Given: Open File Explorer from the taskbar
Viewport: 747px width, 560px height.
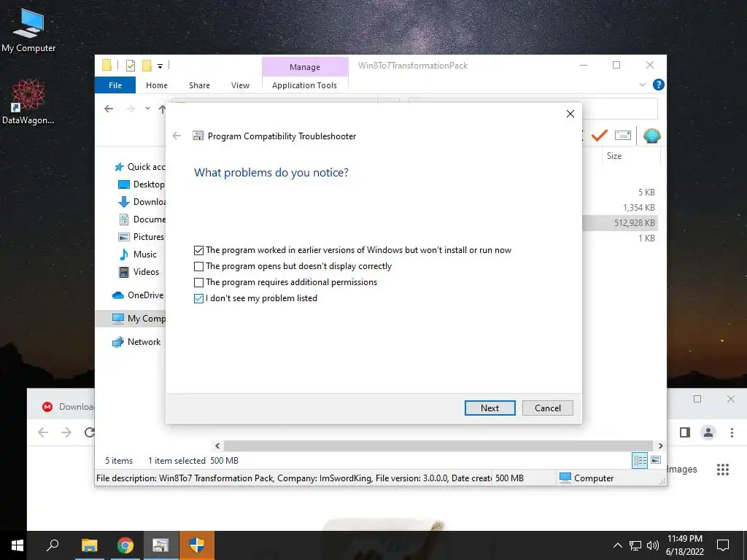Looking at the screenshot, I should pos(89,545).
